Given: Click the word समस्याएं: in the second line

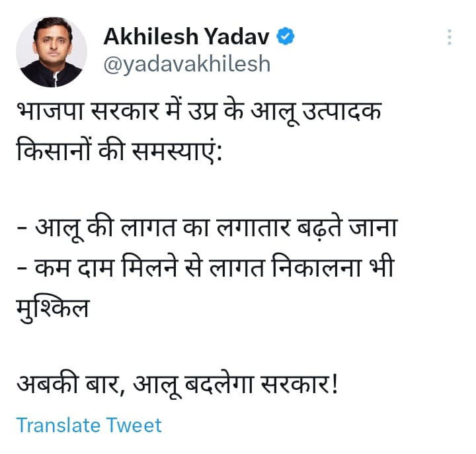Looking at the screenshot, I should coord(177,150).
